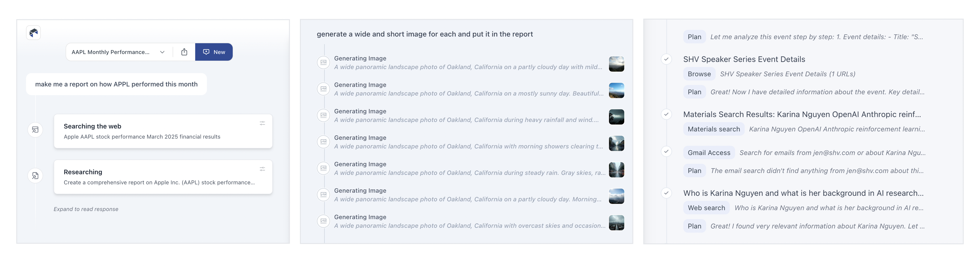Click checkmark beside Materials Search Results step
Viewport: 980px width, 266px height.
(x=666, y=114)
